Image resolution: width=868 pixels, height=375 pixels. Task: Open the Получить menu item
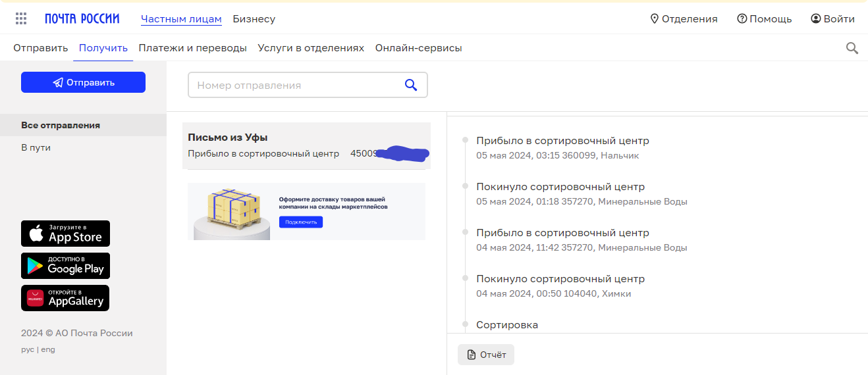point(103,48)
